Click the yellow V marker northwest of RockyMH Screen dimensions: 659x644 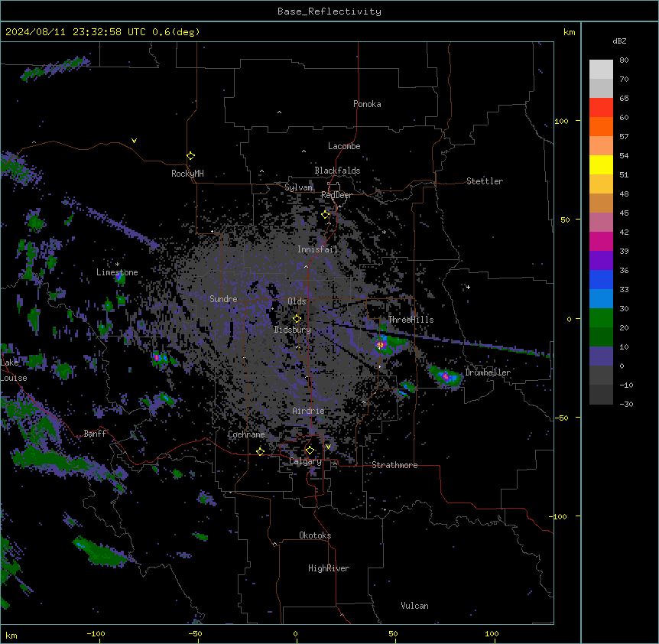point(134,141)
